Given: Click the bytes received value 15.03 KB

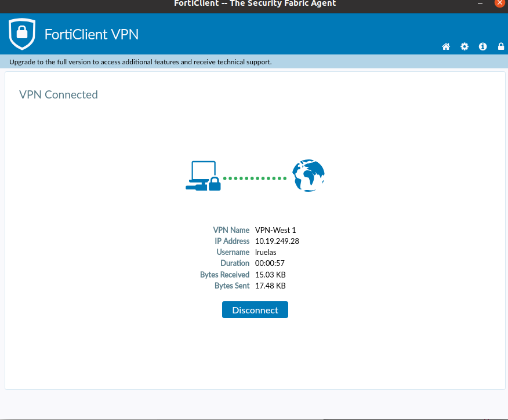Looking at the screenshot, I should pyautogui.click(x=270, y=275).
